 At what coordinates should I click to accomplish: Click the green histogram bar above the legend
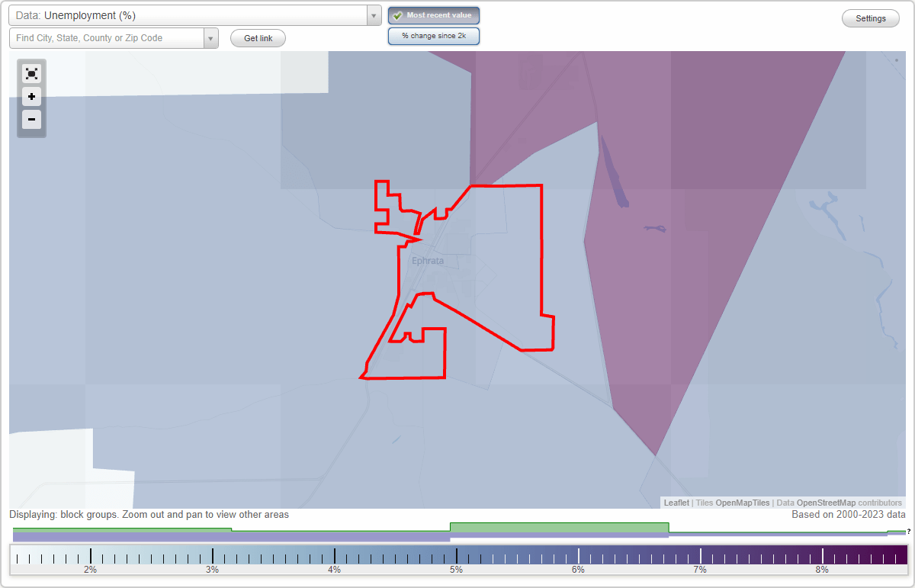point(559,528)
